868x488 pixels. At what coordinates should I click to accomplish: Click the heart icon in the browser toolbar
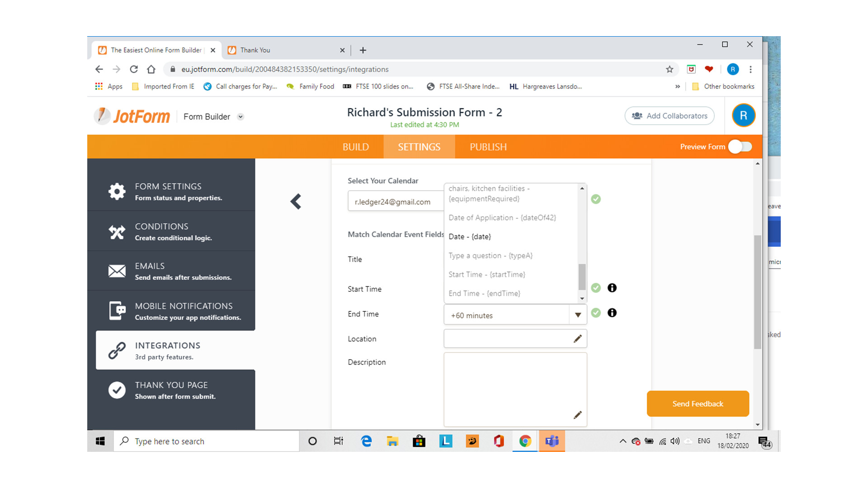click(709, 69)
